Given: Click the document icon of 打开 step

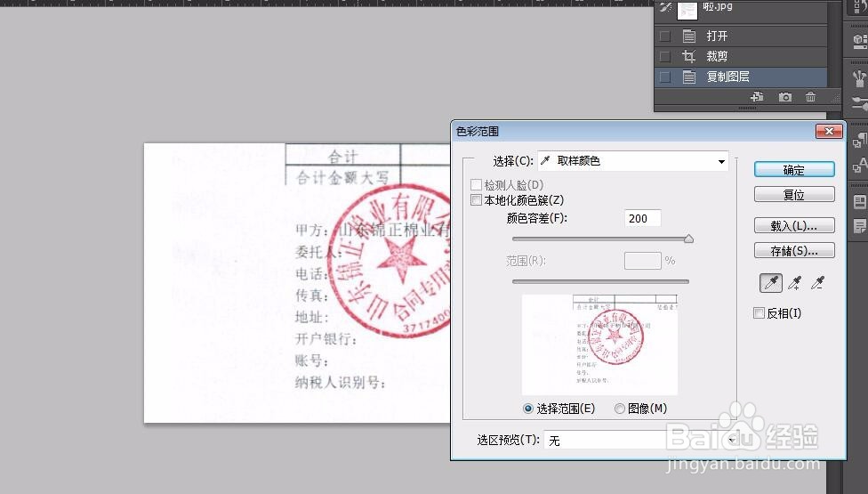Looking at the screenshot, I should [689, 36].
